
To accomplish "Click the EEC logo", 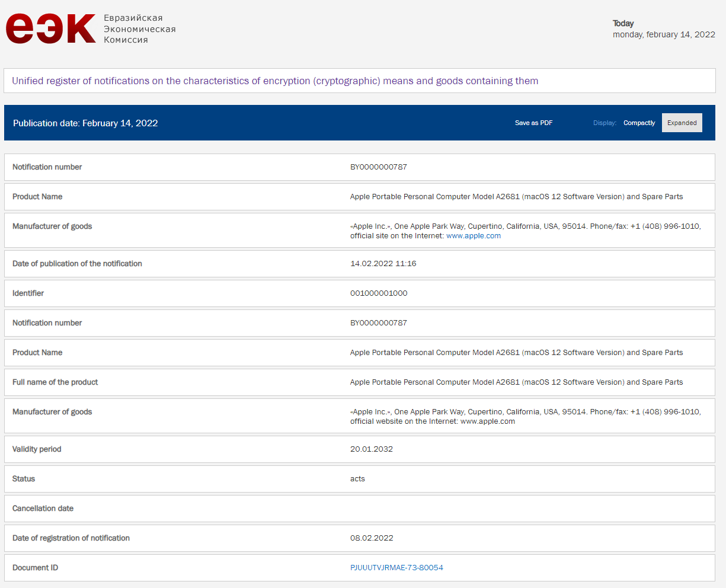I will click(51, 29).
